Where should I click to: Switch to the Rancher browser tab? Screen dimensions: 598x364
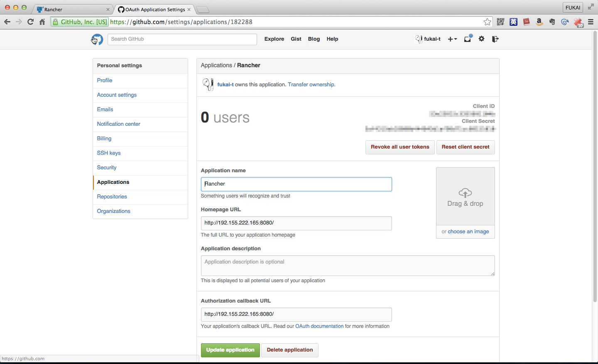pos(72,9)
